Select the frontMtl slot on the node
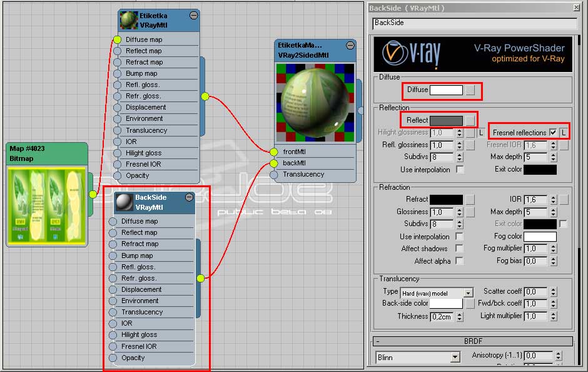The image size is (588, 372). 295,152
